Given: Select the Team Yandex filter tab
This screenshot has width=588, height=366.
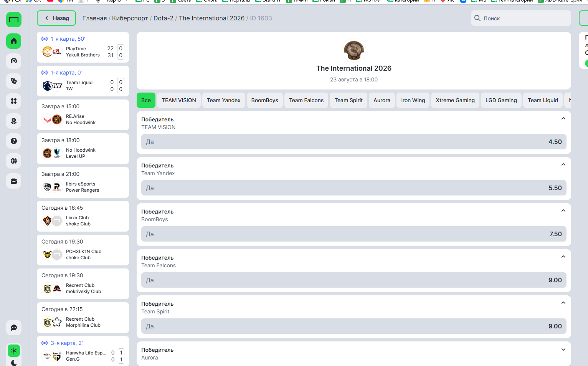Looking at the screenshot, I should pos(224,100).
